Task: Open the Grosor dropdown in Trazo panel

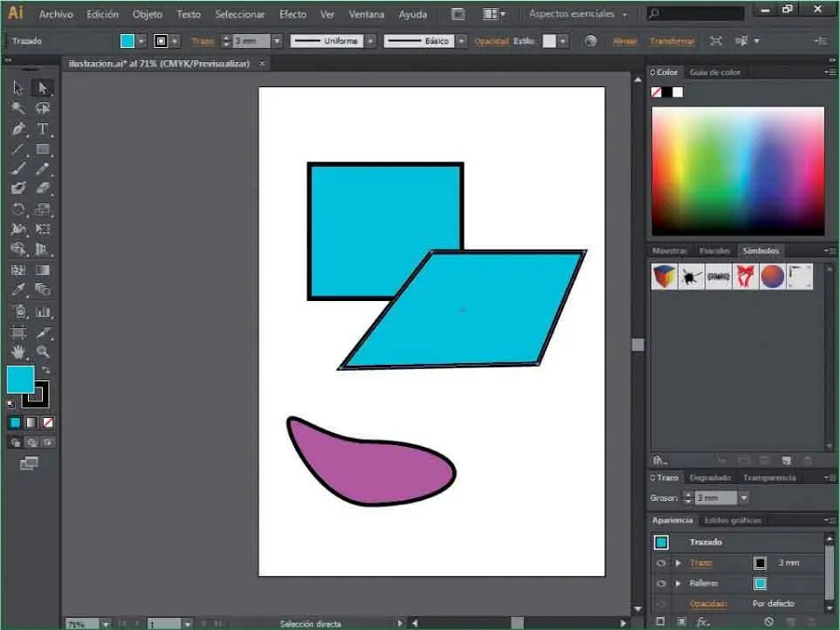Action: point(744,497)
